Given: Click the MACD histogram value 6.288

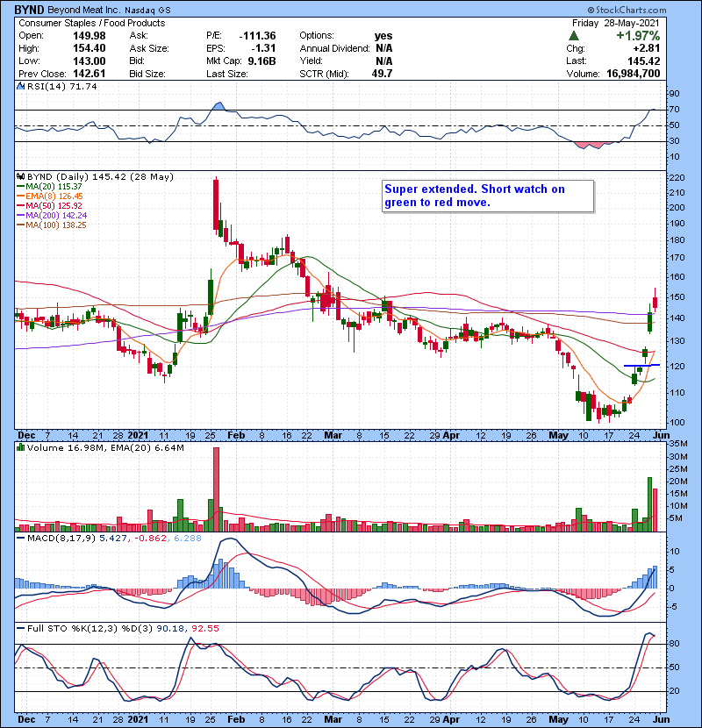Looking at the screenshot, I should 188,539.
